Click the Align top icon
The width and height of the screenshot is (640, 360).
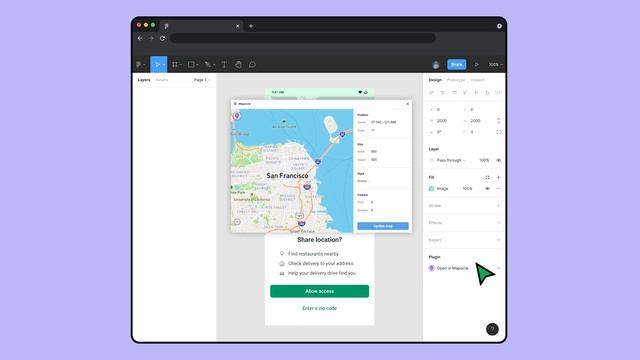(465, 93)
